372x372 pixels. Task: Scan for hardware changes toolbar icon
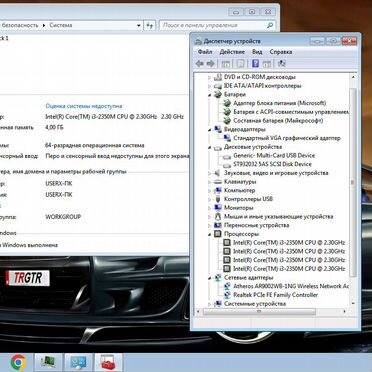pos(282,64)
